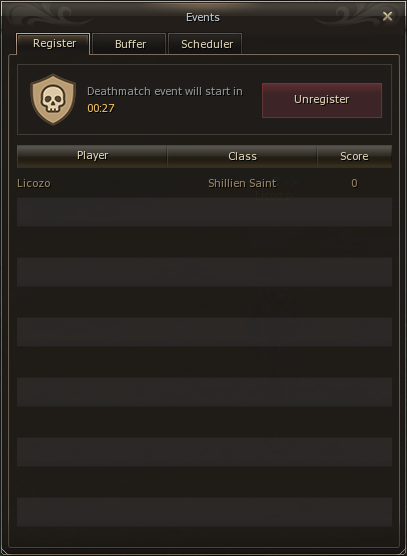Viewport: 407px width, 556px height.
Task: Switch to the Buffer tab
Action: pos(129,44)
